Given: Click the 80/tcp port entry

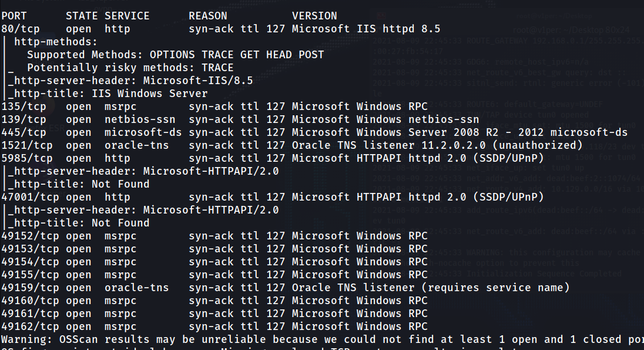Looking at the screenshot, I should tap(21, 29).
